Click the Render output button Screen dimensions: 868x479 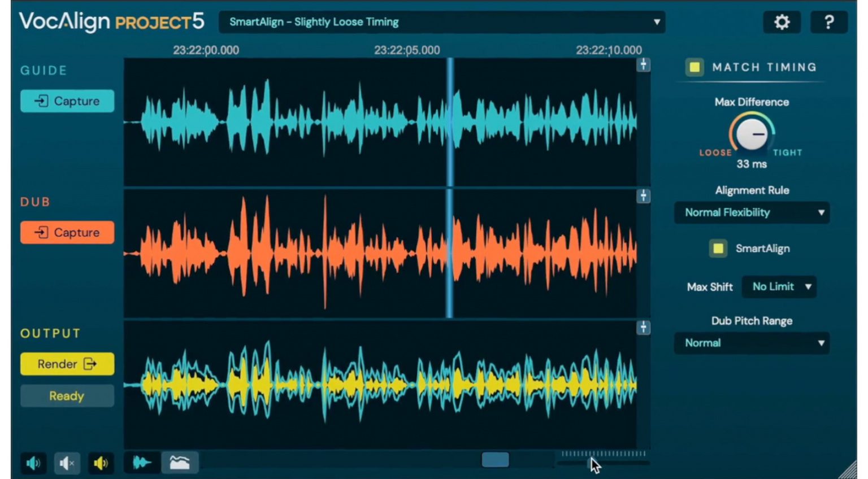[67, 364]
